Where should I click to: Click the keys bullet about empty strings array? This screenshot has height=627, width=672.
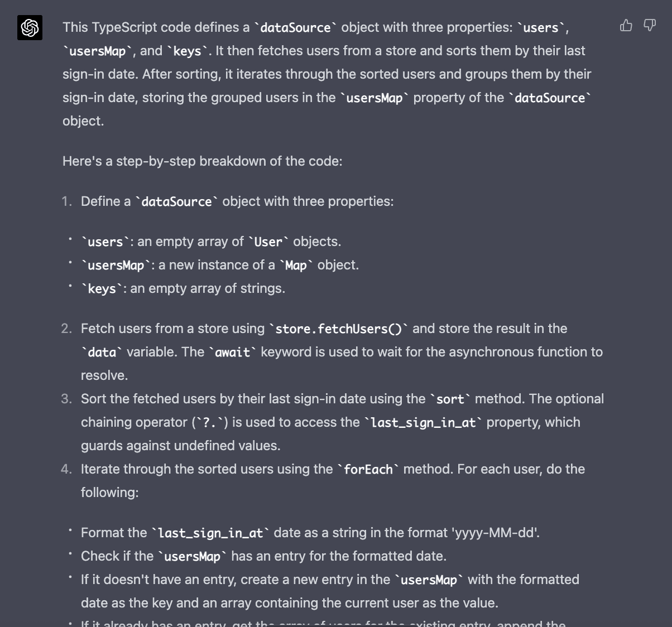183,288
